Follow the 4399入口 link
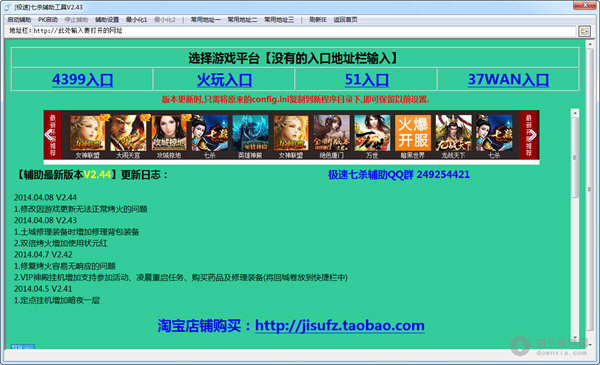 (x=82, y=80)
